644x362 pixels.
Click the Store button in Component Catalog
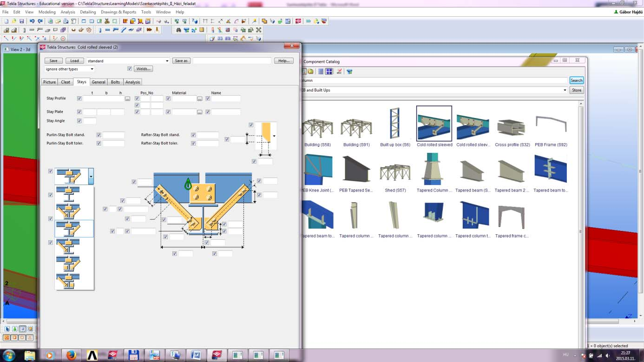576,90
